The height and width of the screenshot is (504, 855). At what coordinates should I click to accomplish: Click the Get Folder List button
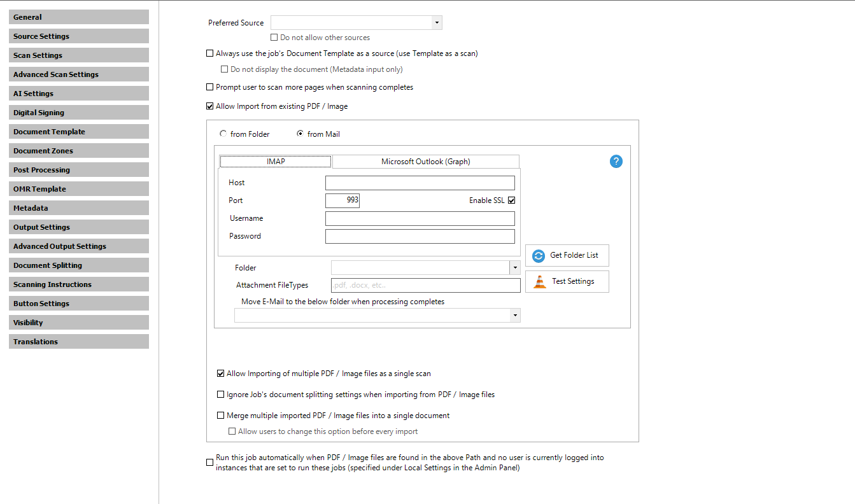pos(567,255)
